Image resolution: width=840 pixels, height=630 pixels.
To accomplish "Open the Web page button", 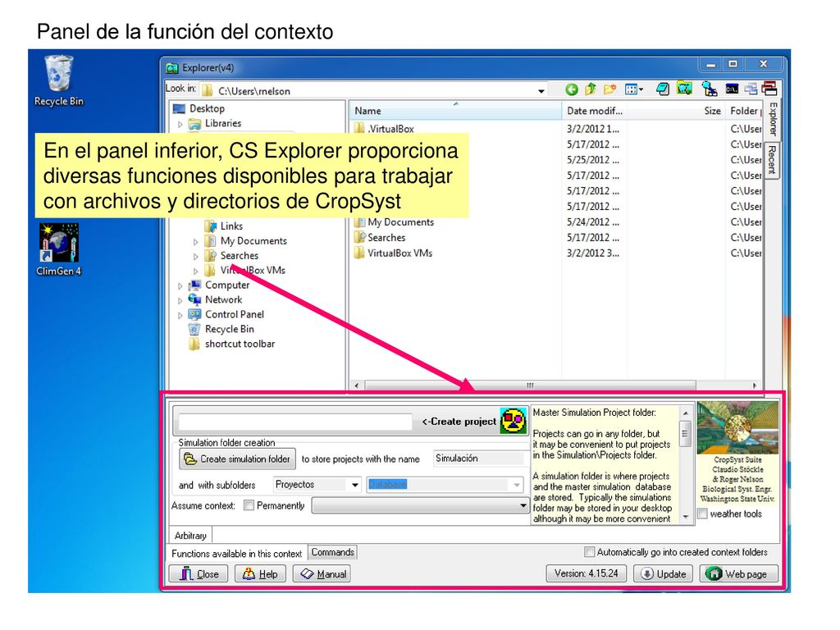I will (739, 573).
